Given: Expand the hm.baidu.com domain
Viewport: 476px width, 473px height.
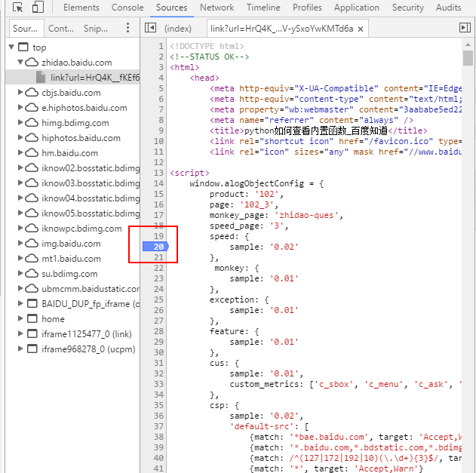Looking at the screenshot, I should coord(20,152).
